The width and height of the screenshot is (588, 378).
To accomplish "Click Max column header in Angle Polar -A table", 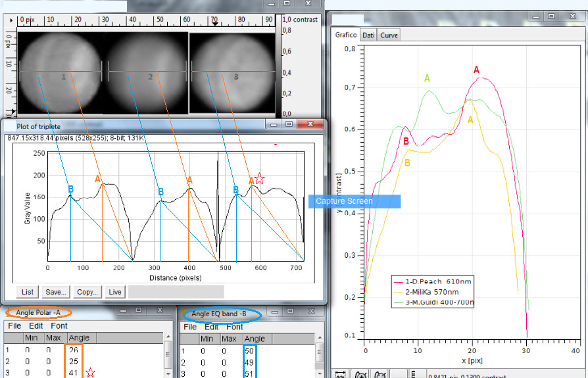I will 56,337.
